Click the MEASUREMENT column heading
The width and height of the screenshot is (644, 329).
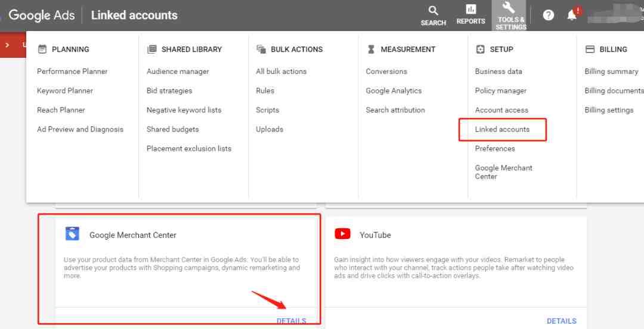(408, 49)
